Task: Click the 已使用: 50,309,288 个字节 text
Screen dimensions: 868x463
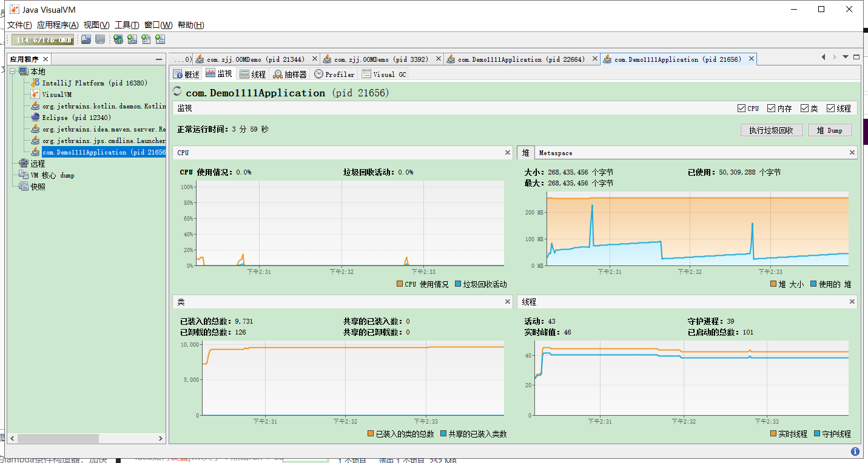Action: pos(734,172)
